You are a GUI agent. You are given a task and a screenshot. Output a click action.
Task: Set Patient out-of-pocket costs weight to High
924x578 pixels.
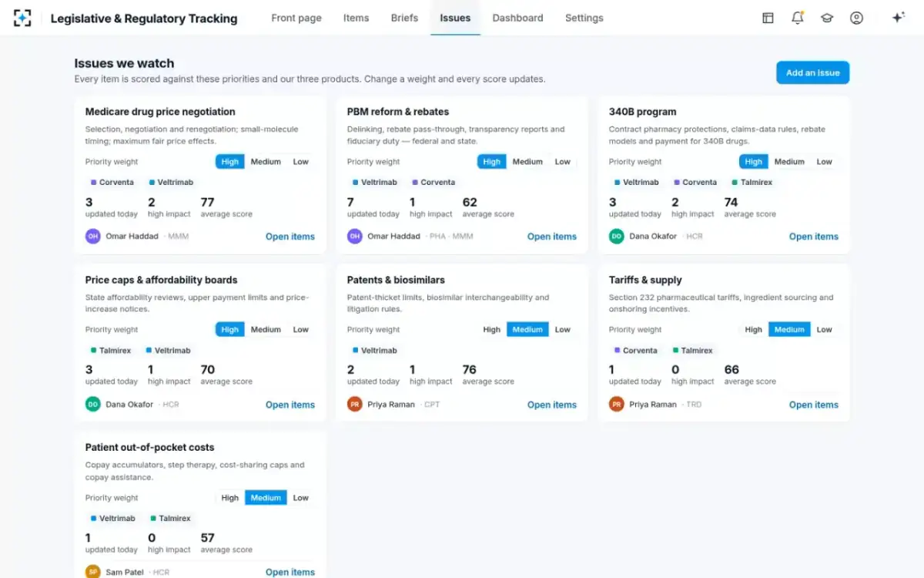pyautogui.click(x=230, y=498)
